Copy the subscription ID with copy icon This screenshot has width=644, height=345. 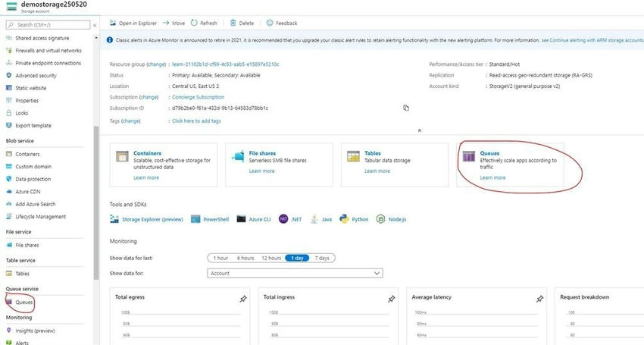406,108
